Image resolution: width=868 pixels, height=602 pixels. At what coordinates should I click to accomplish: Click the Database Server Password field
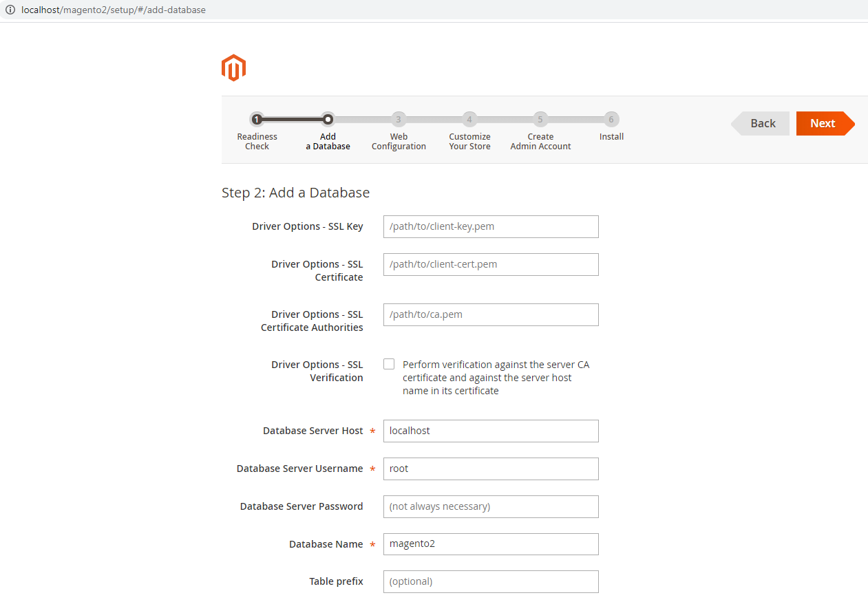[490, 506]
